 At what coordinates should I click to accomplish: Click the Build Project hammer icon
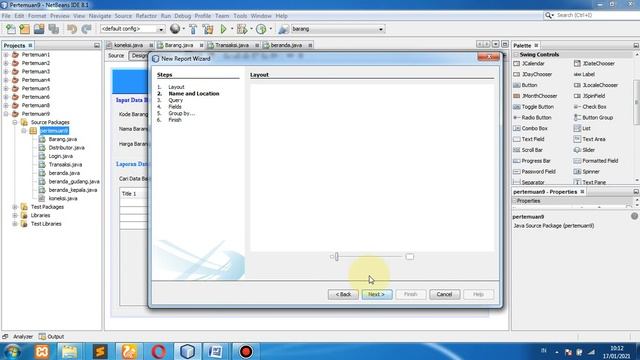point(193,29)
